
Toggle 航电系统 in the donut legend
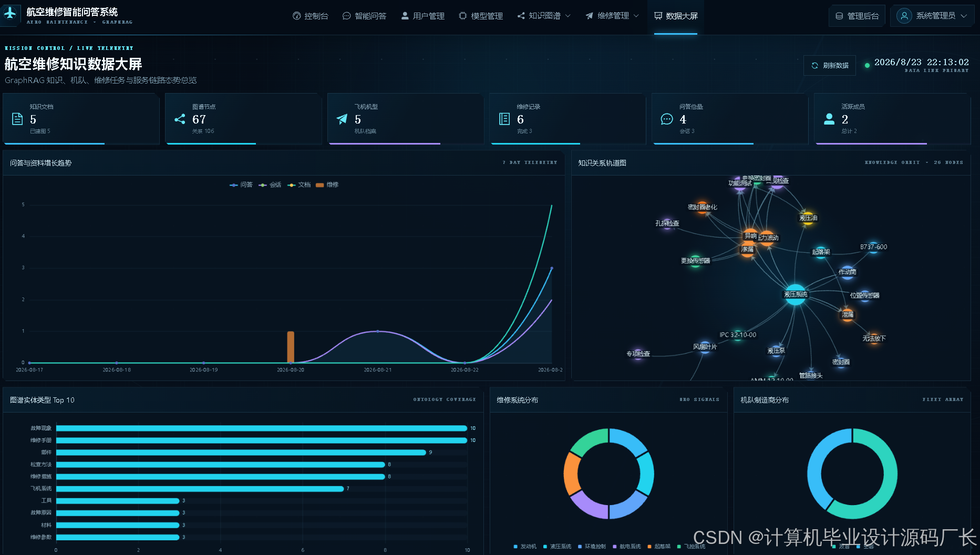(x=626, y=547)
